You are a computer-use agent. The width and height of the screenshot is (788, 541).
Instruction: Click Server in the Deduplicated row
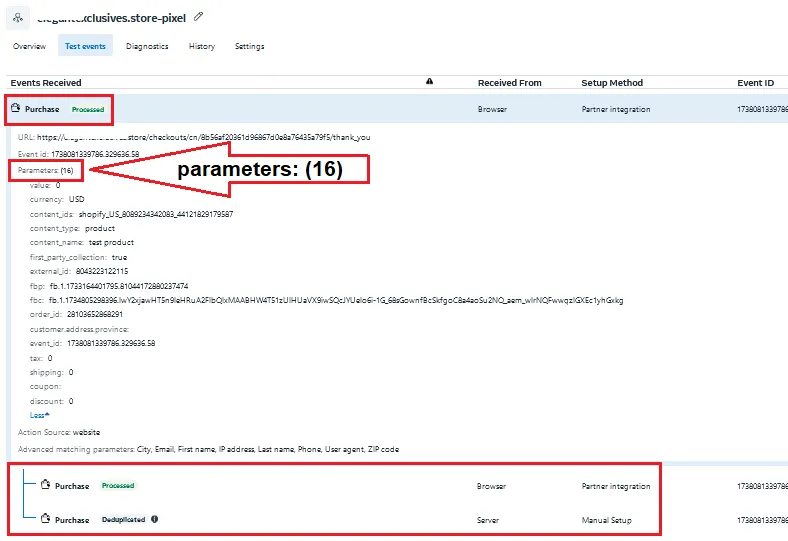(x=487, y=520)
